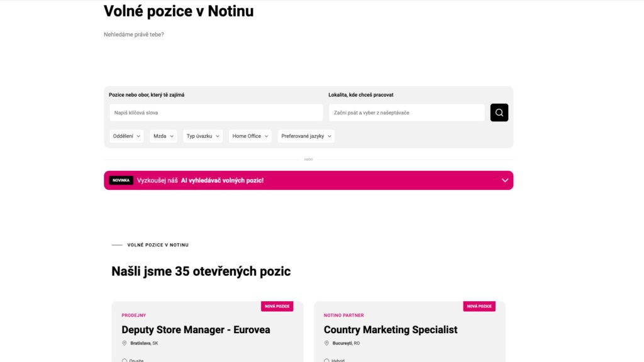This screenshot has height=362, width=644.
Task: Click the Hybrid icon on Country Marketing Specialist card
Action: (x=328, y=359)
